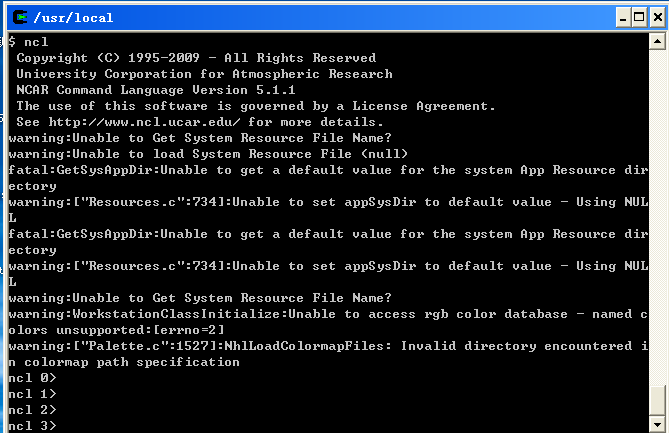Open the terminal window system menu icon

pos(18,16)
